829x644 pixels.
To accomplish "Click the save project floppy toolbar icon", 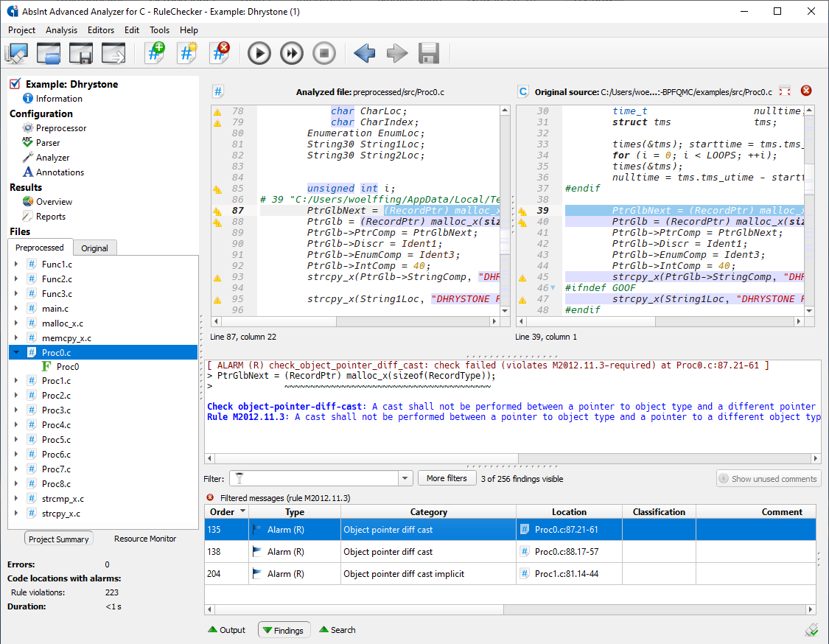I will click(81, 53).
